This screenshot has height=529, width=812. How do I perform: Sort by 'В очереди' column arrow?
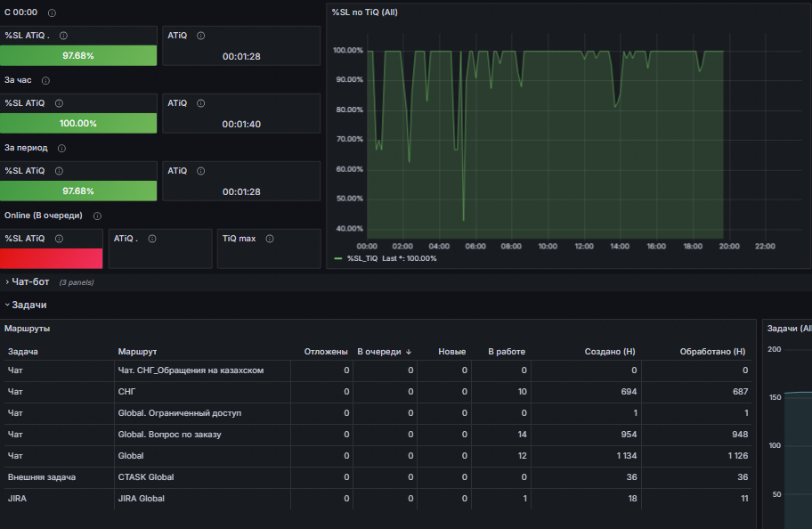pos(409,351)
